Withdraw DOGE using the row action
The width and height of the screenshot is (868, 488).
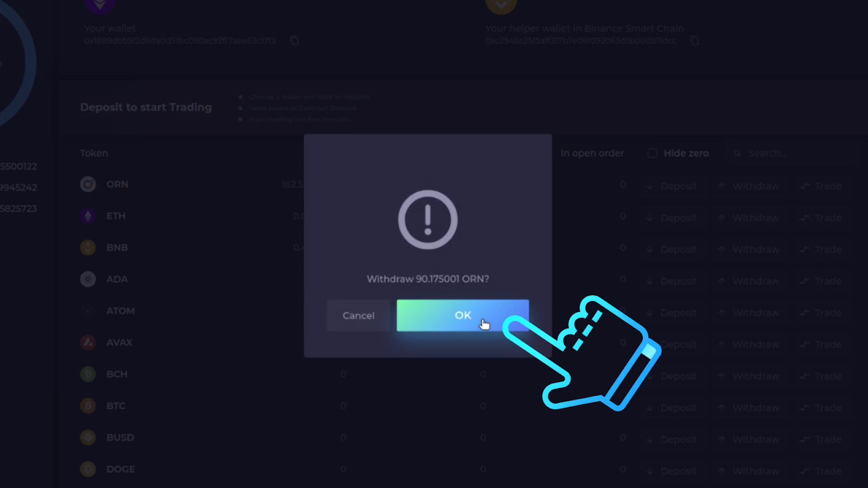click(749, 471)
